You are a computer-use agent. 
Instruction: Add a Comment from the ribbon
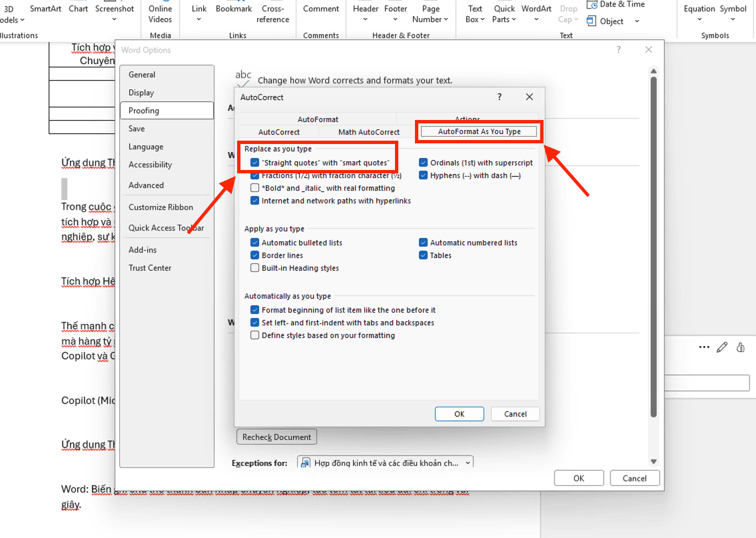tap(321, 9)
